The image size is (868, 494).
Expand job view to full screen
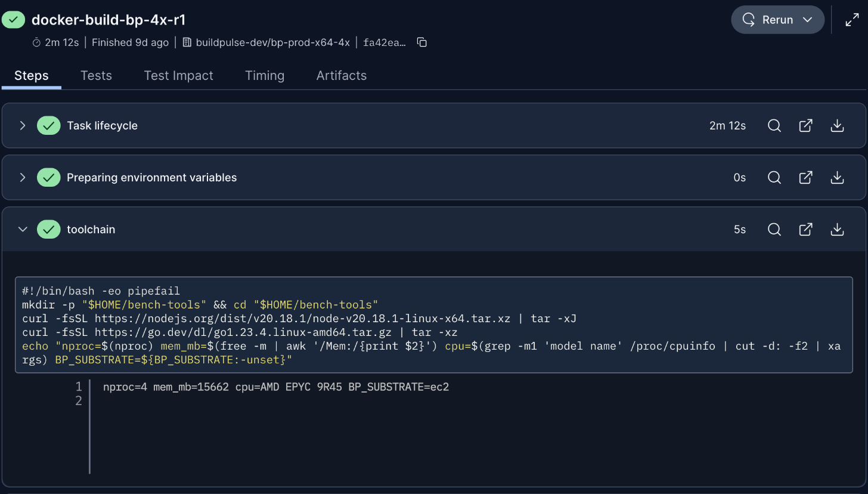click(x=852, y=20)
